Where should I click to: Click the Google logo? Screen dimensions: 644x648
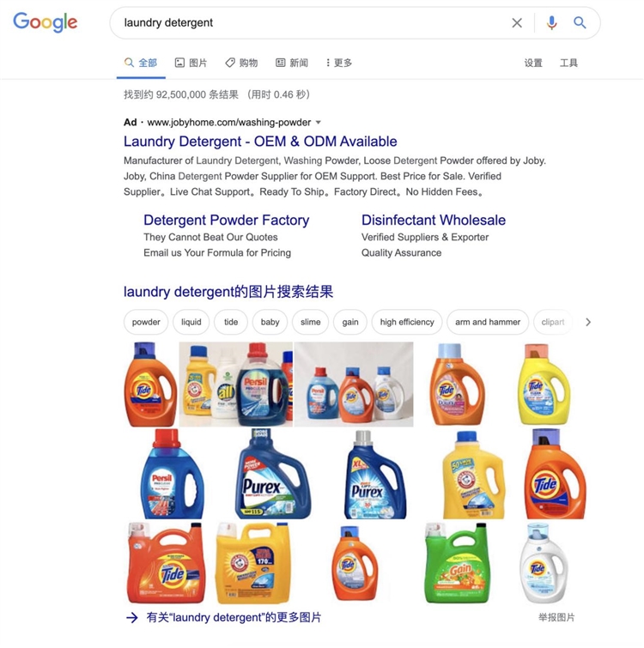[46, 22]
